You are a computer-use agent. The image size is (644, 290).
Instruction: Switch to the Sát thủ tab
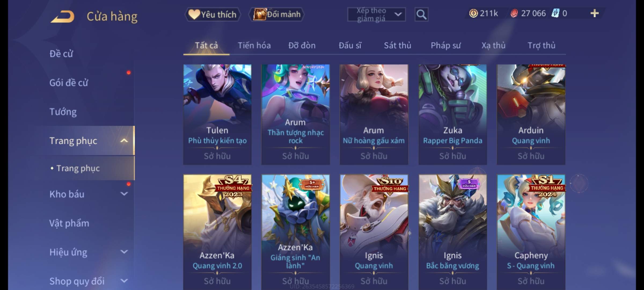[x=397, y=45]
